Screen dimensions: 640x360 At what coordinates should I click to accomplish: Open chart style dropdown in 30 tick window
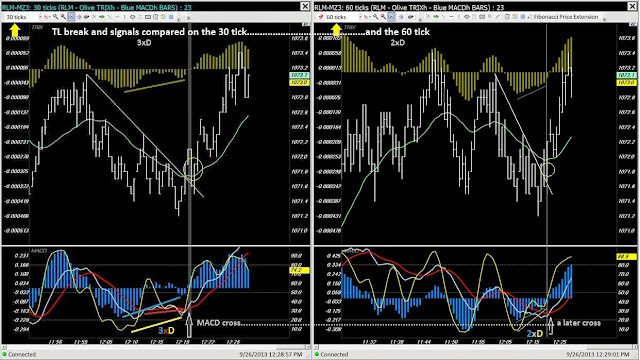pyautogui.click(x=47, y=17)
